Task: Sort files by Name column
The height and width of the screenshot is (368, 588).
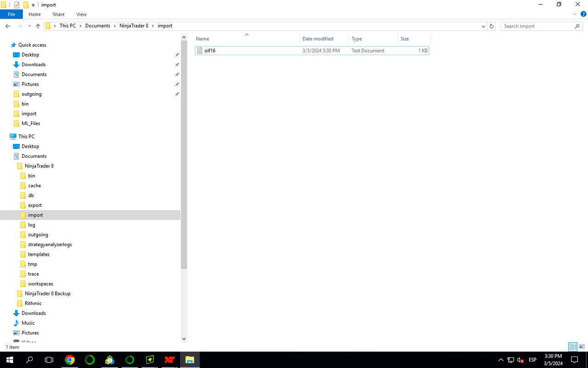Action: [x=247, y=39]
